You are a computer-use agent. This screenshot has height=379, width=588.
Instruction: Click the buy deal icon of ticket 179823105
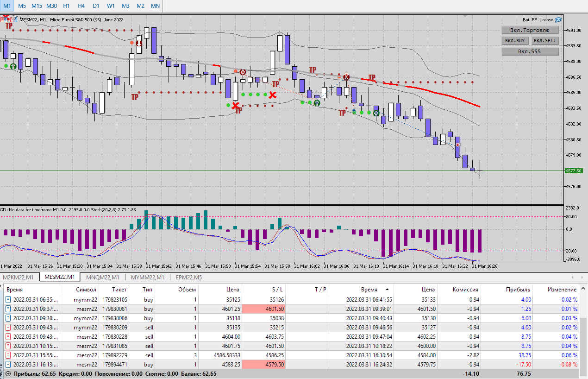(8, 300)
